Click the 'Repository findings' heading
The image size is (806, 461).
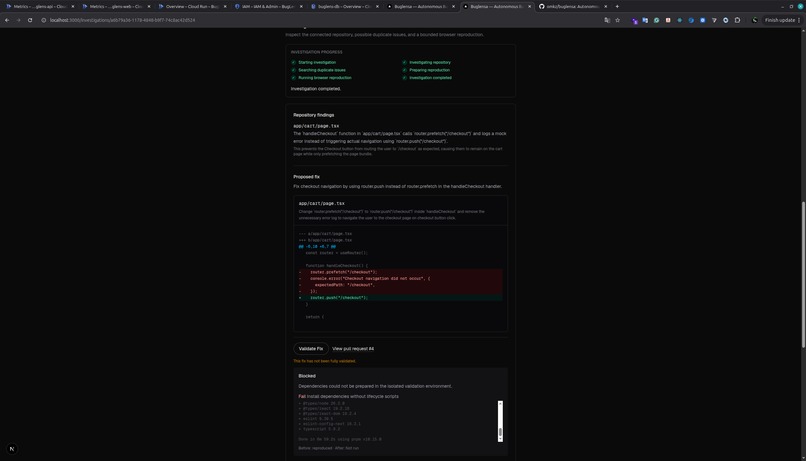click(314, 115)
